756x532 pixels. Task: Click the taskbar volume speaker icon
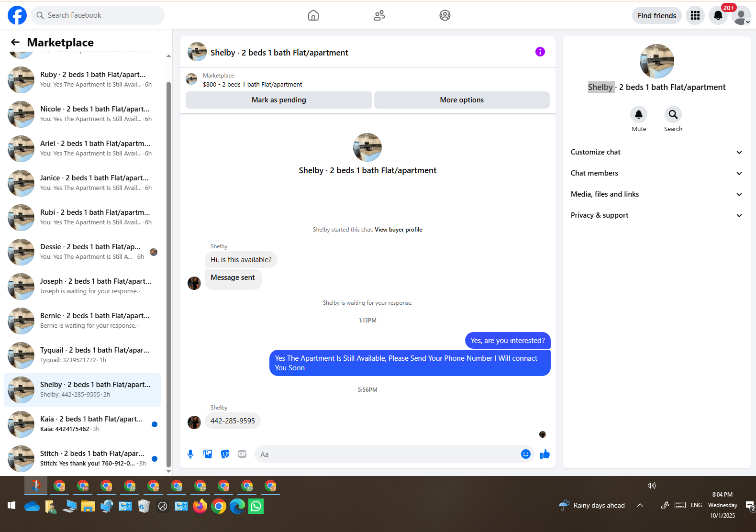(x=651, y=486)
